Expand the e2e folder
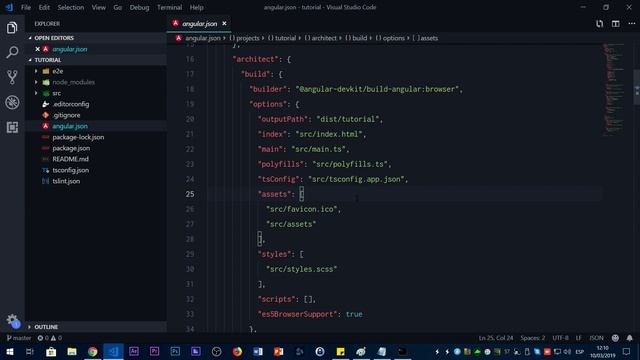 click(36, 71)
